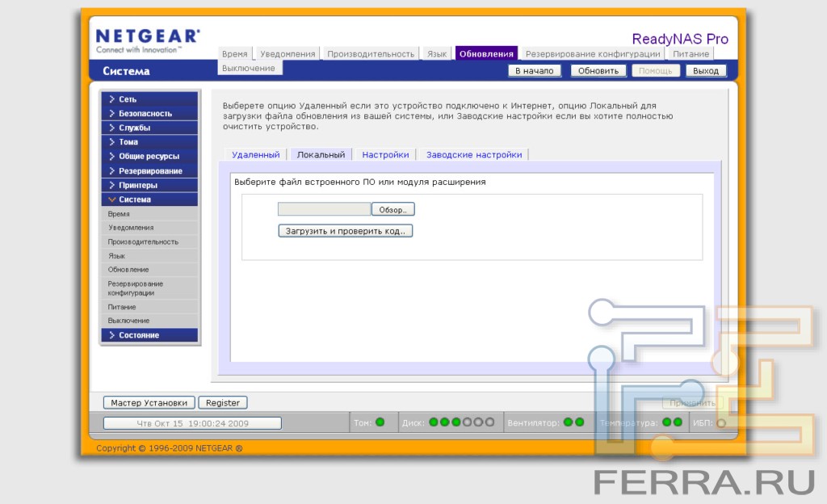Viewport: 827px width, 504px height.
Task: Click the Register button
Action: click(x=223, y=403)
